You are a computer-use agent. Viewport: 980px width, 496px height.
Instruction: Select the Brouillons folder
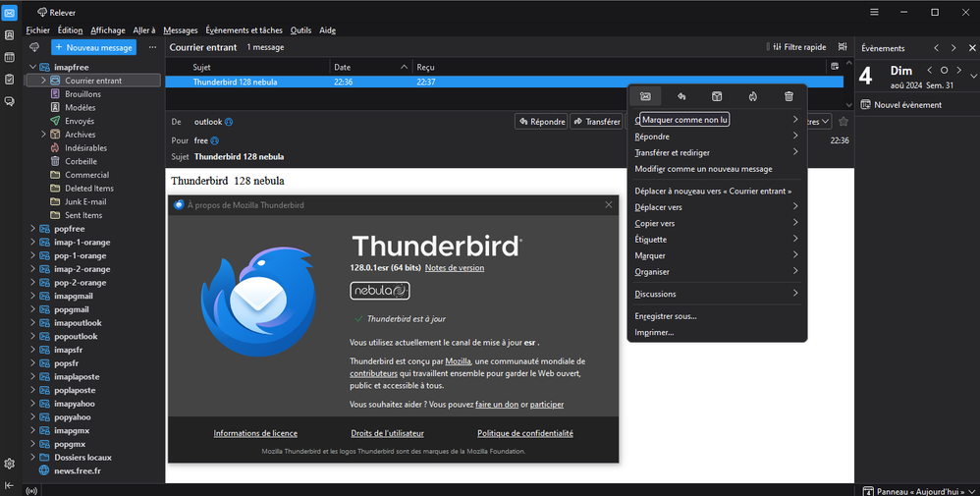(82, 94)
